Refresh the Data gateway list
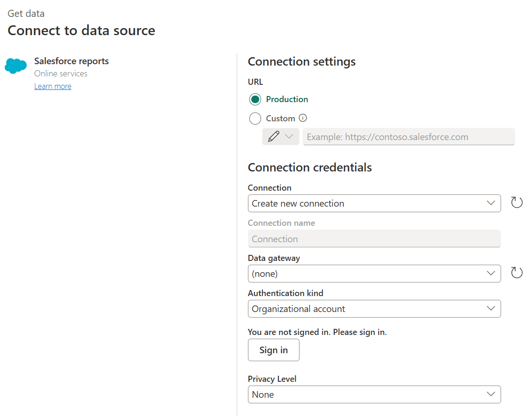 [x=516, y=273]
